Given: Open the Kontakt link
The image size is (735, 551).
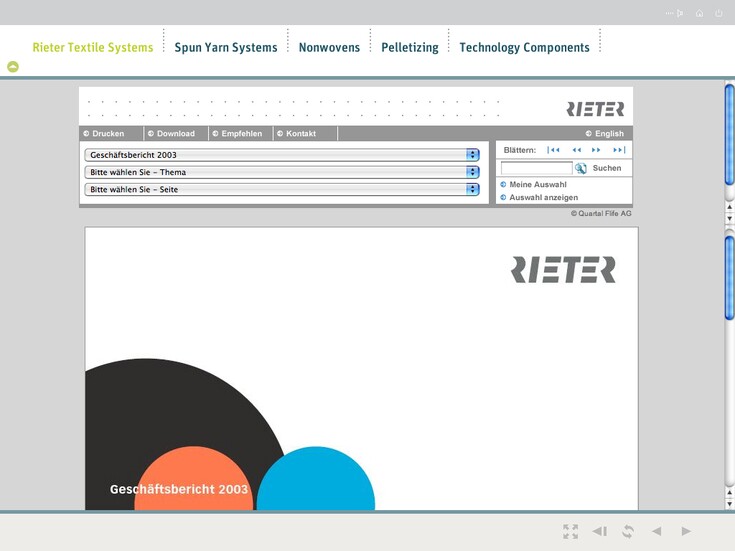Looking at the screenshot, I should (x=296, y=134).
